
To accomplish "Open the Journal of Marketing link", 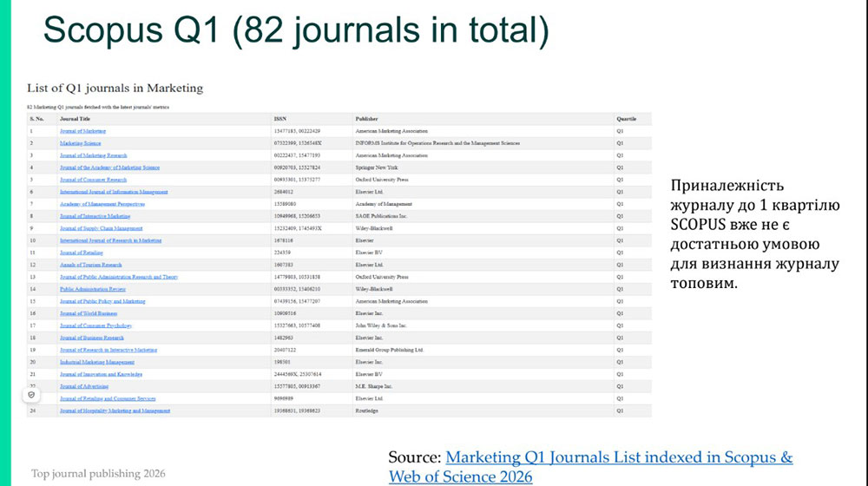I will point(83,130).
